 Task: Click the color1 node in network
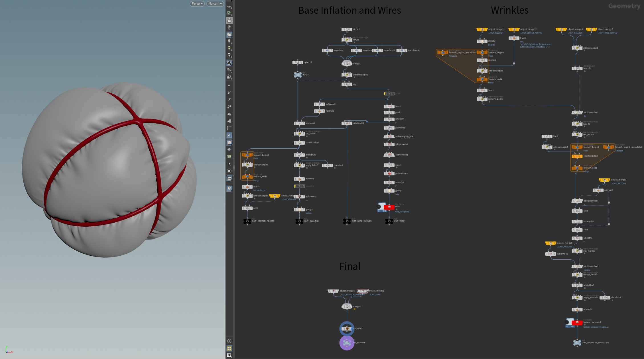pos(389,165)
